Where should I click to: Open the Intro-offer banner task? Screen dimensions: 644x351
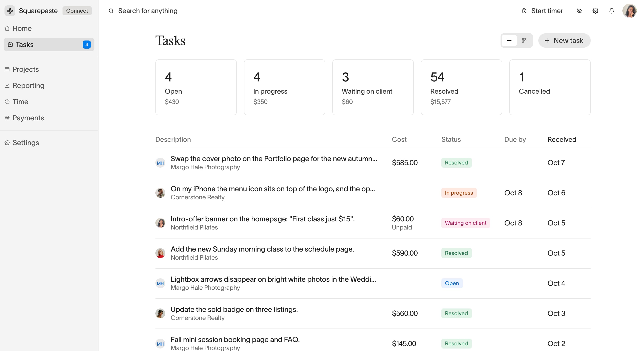click(373, 223)
